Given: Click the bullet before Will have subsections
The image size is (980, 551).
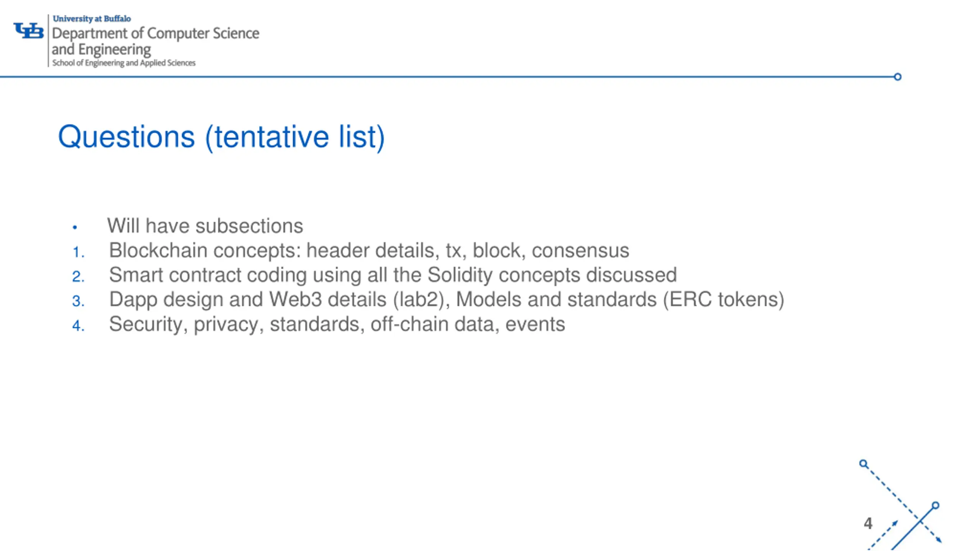Looking at the screenshot, I should 75,228.
